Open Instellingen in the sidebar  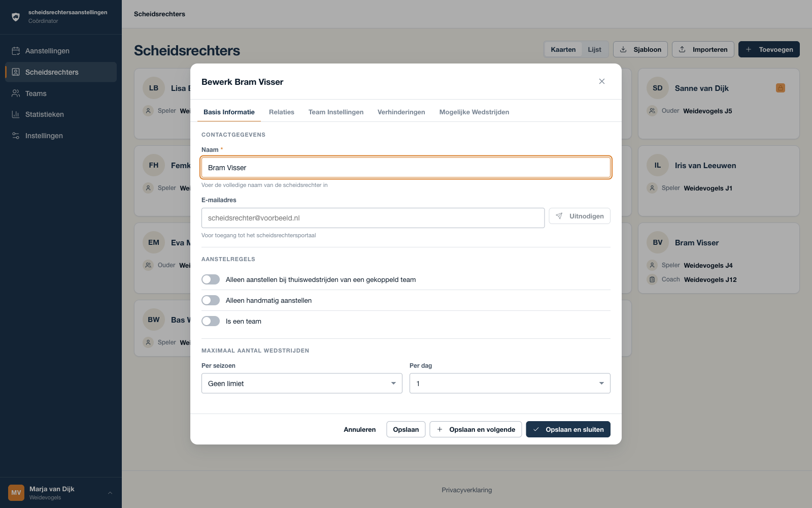click(x=61, y=136)
